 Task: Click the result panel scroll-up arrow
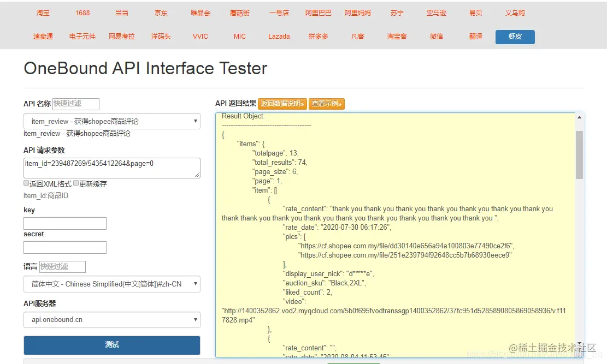click(579, 117)
